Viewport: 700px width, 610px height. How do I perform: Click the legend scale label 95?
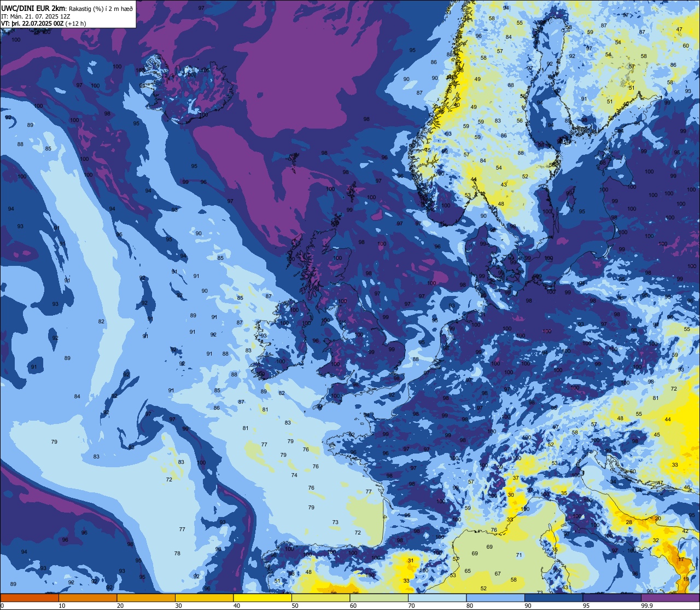pyautogui.click(x=586, y=606)
